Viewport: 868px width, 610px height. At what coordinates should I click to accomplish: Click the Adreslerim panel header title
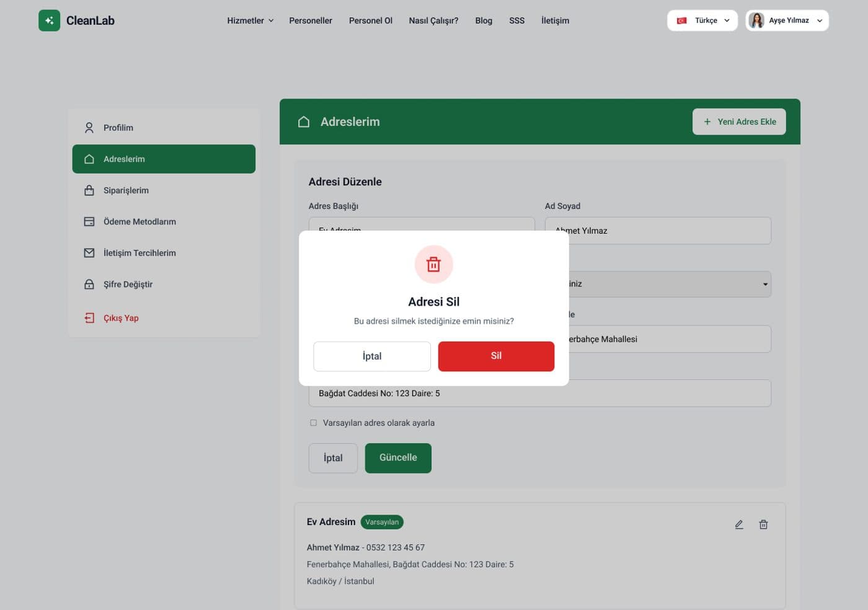(x=350, y=122)
